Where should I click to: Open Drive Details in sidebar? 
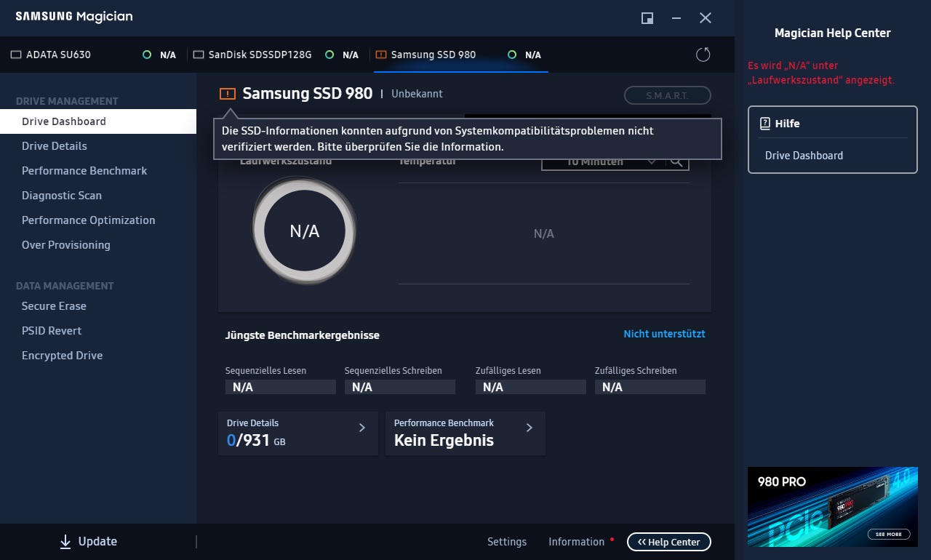point(98,146)
